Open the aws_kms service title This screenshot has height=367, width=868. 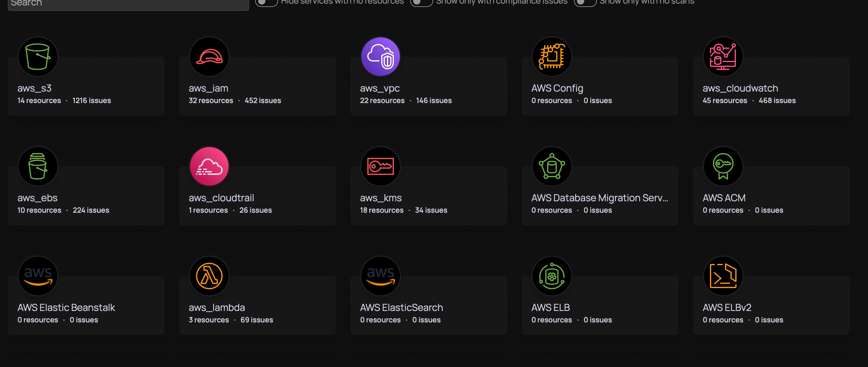pos(381,198)
